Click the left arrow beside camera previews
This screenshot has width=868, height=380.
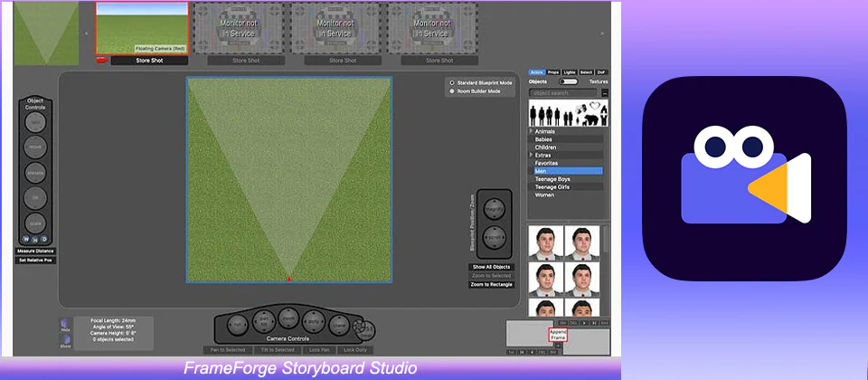coord(86,33)
